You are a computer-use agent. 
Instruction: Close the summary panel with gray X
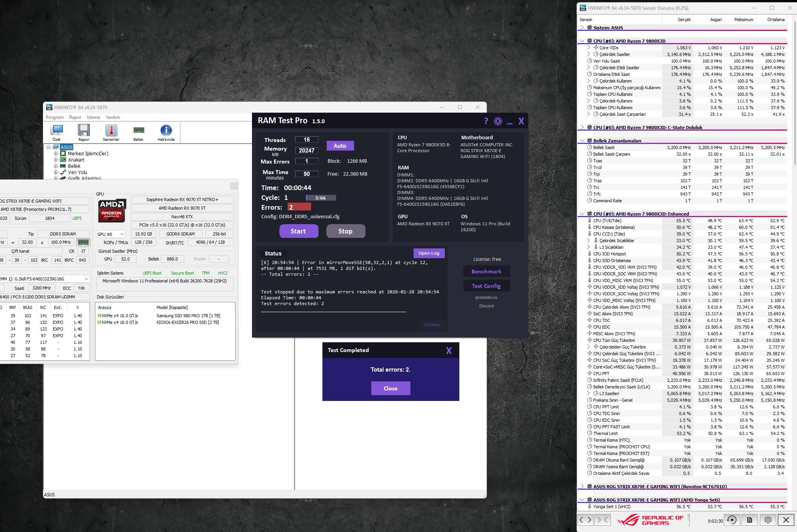tap(234, 186)
